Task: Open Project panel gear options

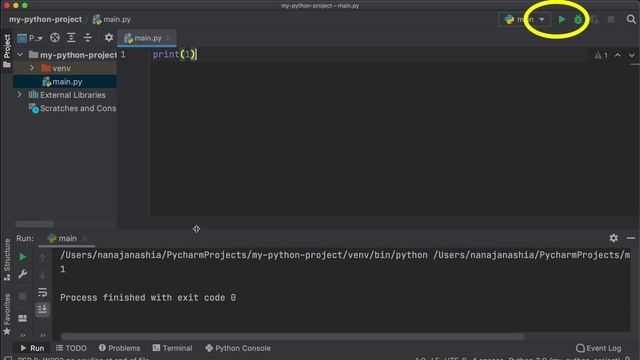Action: click(x=109, y=38)
